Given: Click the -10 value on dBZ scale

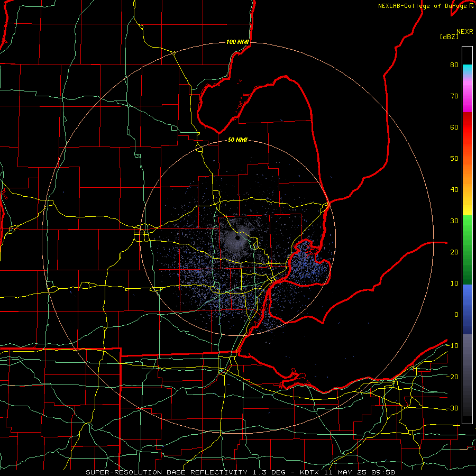Looking at the screenshot, I should tap(452, 346).
